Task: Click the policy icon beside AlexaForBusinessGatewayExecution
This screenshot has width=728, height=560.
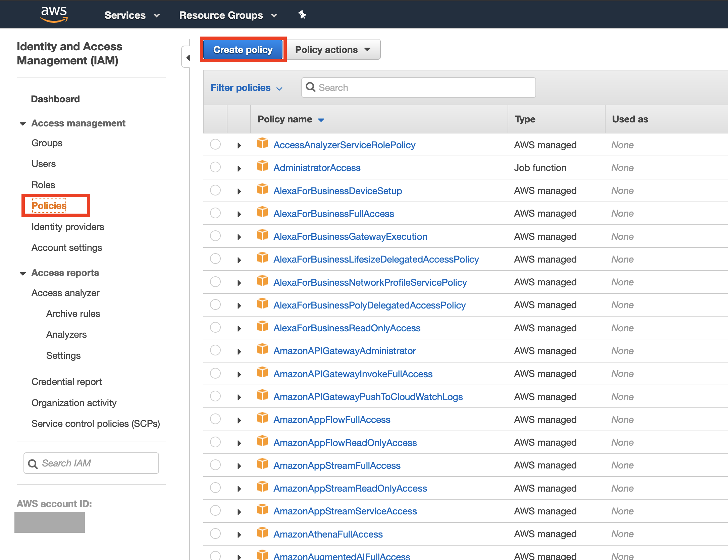Action: pyautogui.click(x=262, y=235)
